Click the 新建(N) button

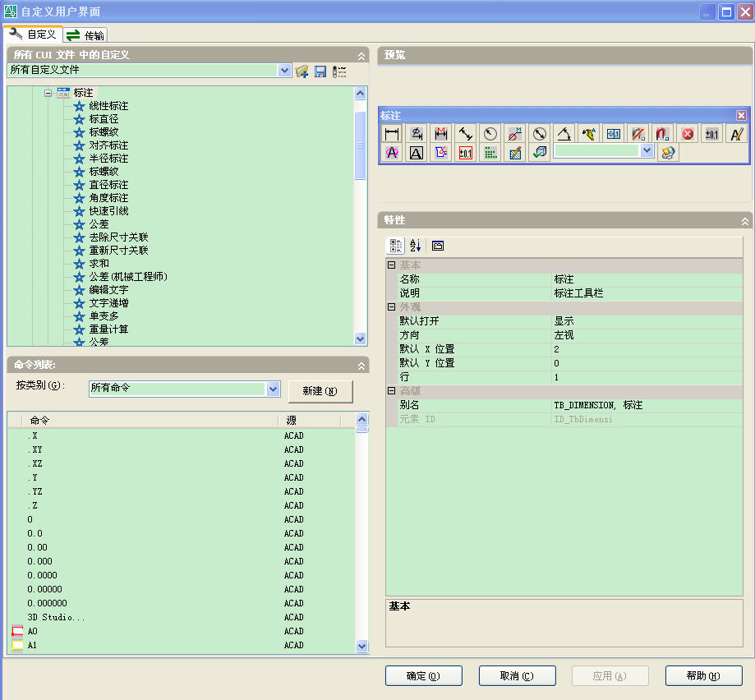pos(320,391)
